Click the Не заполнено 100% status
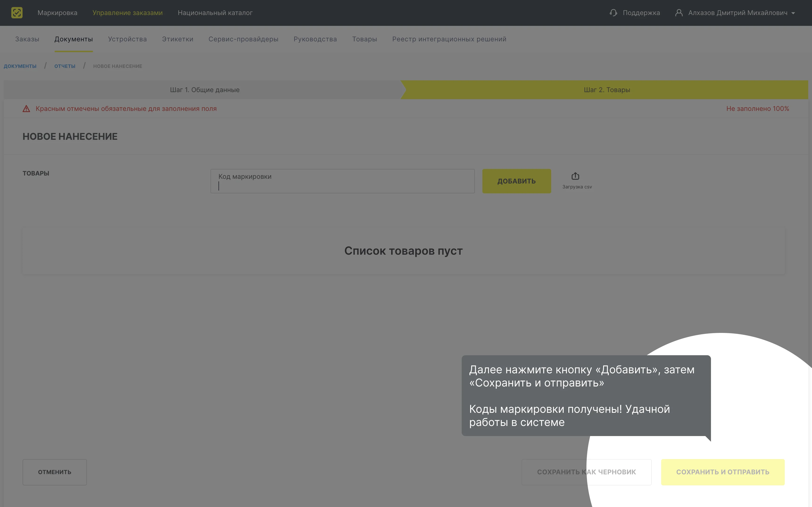This screenshot has width=812, height=507. [x=757, y=109]
